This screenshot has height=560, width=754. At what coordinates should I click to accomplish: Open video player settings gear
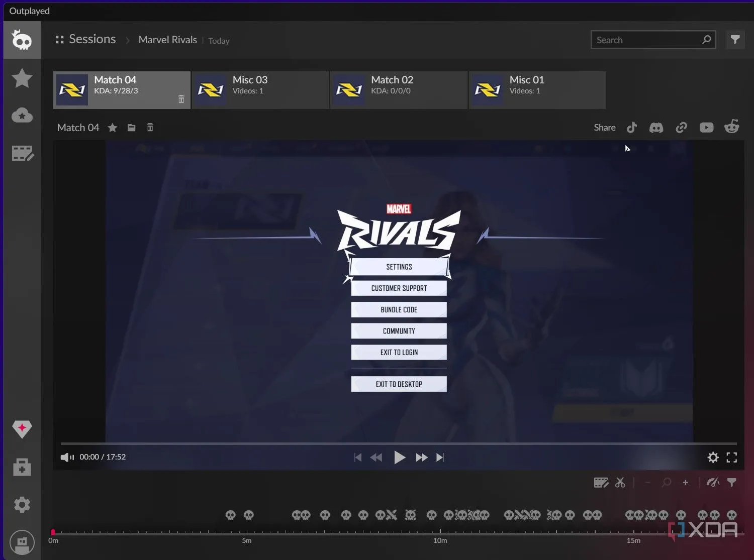pos(713,457)
